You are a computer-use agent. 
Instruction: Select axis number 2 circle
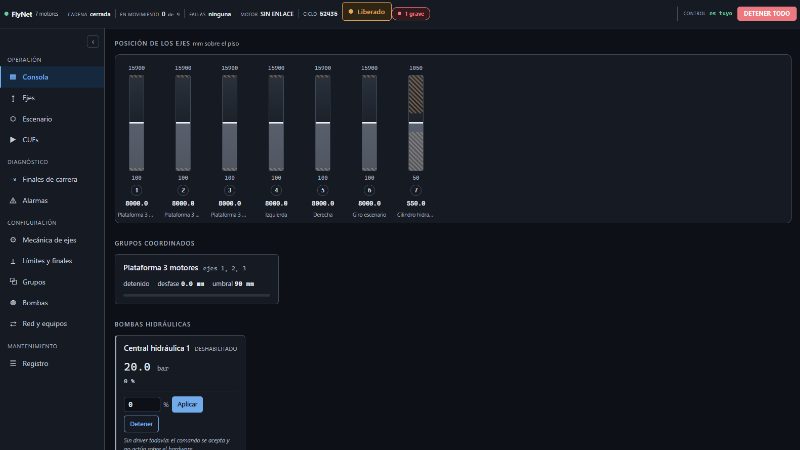[183, 190]
